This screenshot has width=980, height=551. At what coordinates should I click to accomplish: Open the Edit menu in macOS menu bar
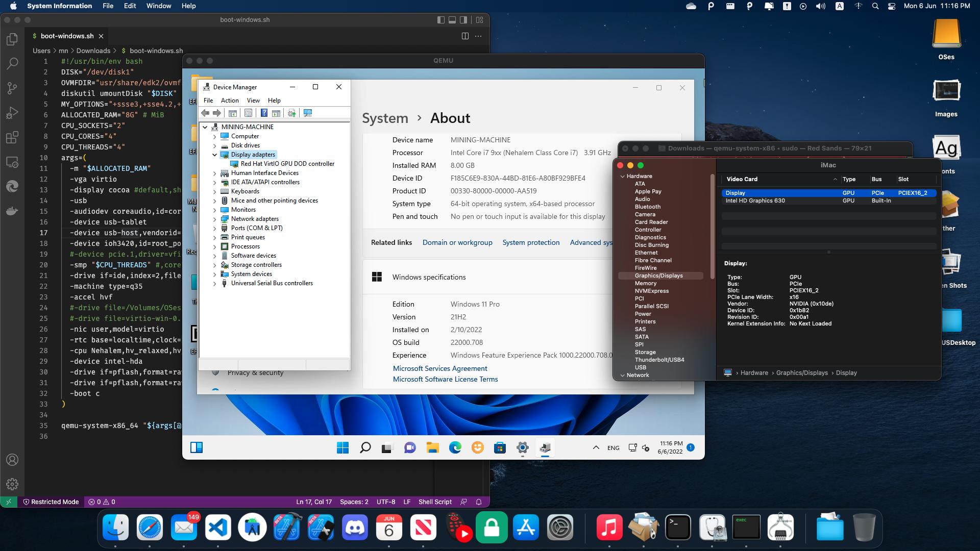pos(130,6)
